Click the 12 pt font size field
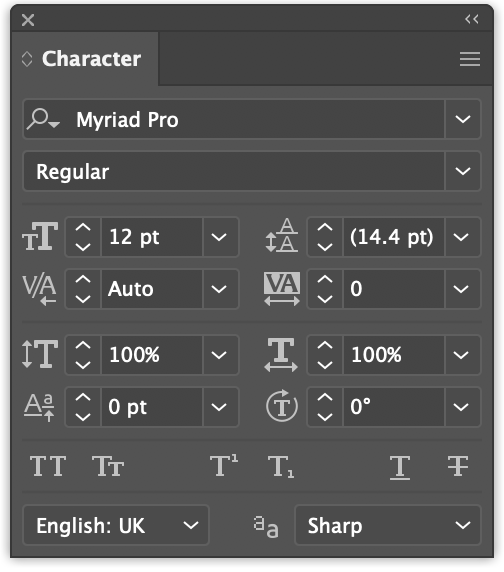The image size is (504, 572). click(151, 237)
